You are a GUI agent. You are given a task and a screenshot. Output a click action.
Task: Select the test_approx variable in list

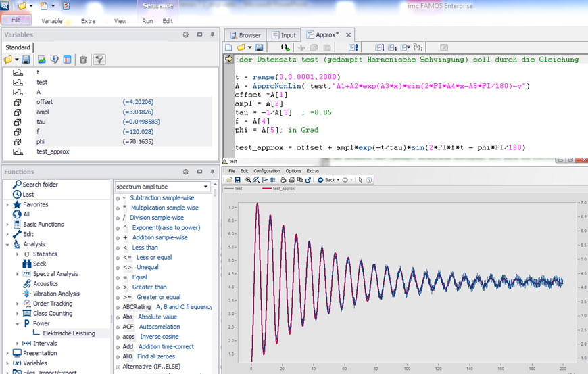(53, 152)
